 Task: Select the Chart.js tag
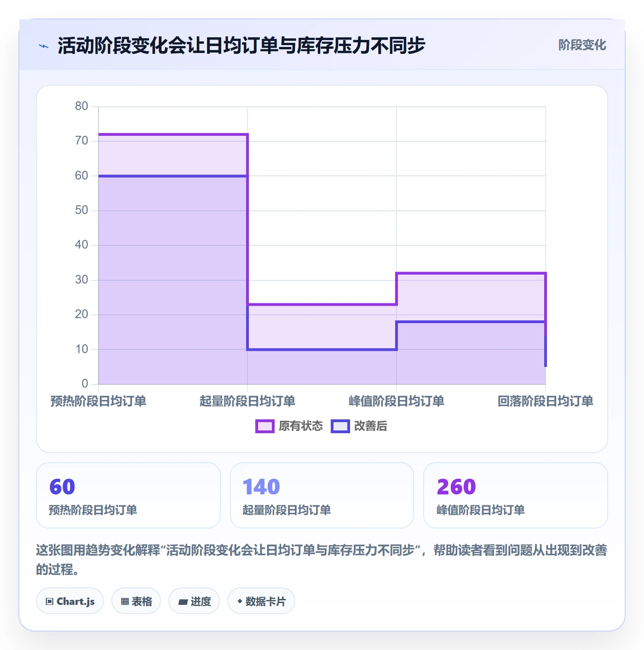pyautogui.click(x=70, y=601)
